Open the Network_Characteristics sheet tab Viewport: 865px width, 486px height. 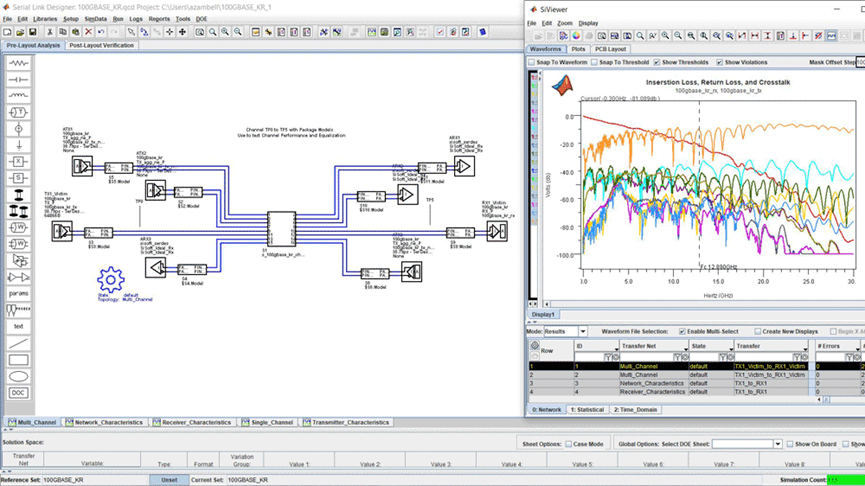[104, 423]
